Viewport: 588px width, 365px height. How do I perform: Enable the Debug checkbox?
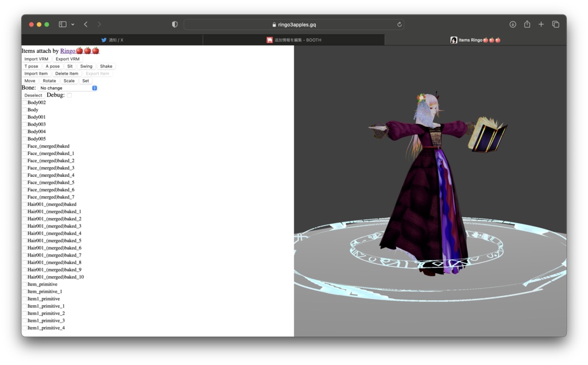(69, 95)
